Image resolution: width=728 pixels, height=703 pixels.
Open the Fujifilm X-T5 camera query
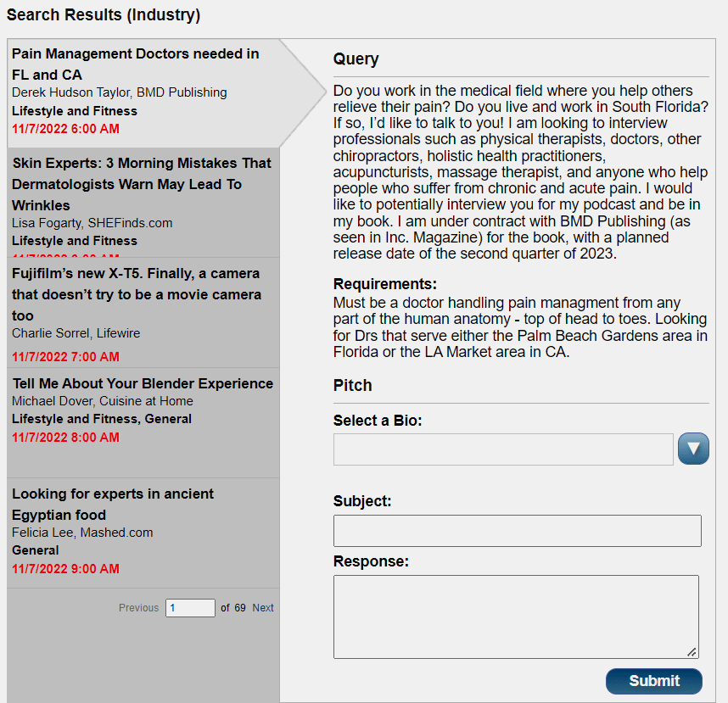click(x=136, y=293)
